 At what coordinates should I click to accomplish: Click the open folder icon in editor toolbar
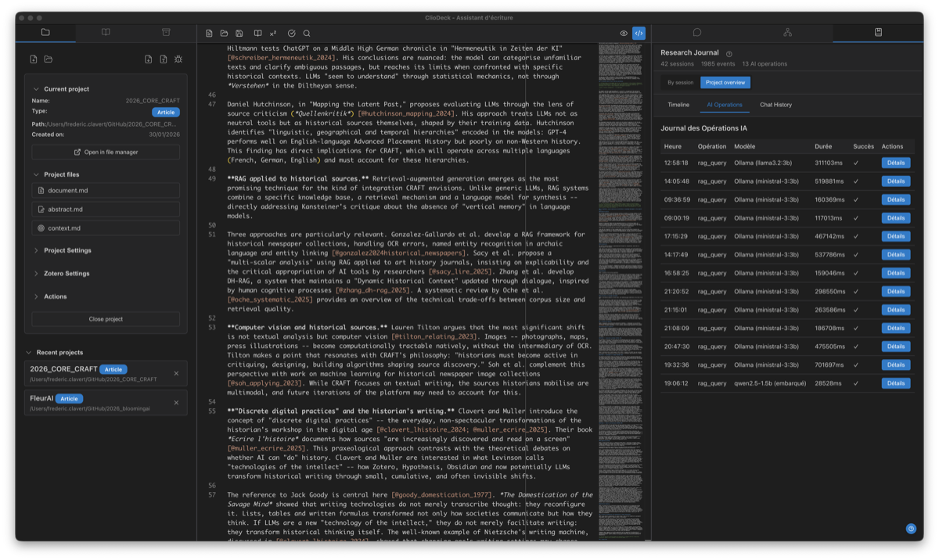click(x=224, y=34)
